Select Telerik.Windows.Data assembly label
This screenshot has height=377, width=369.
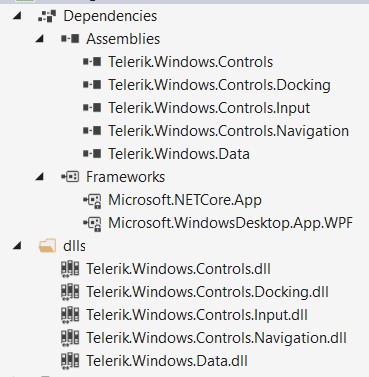(179, 154)
